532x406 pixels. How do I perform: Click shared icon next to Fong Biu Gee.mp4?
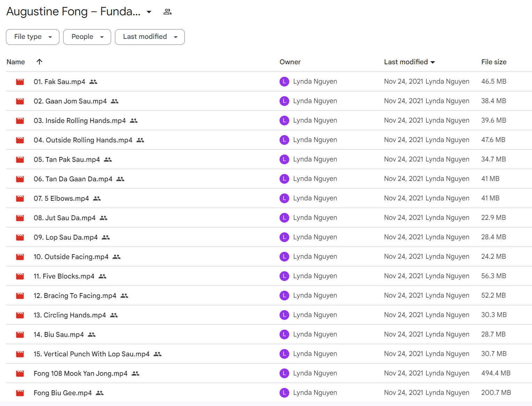click(x=100, y=393)
